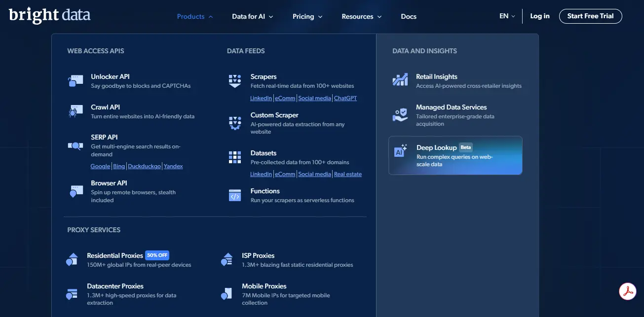Click the Scrapers icon
The height and width of the screenshot is (317, 644).
click(235, 81)
